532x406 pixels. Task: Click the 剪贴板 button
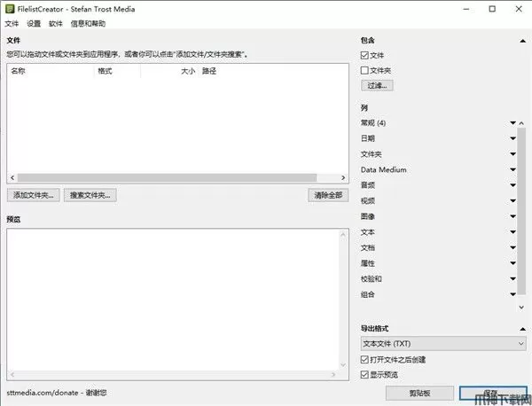419,393
